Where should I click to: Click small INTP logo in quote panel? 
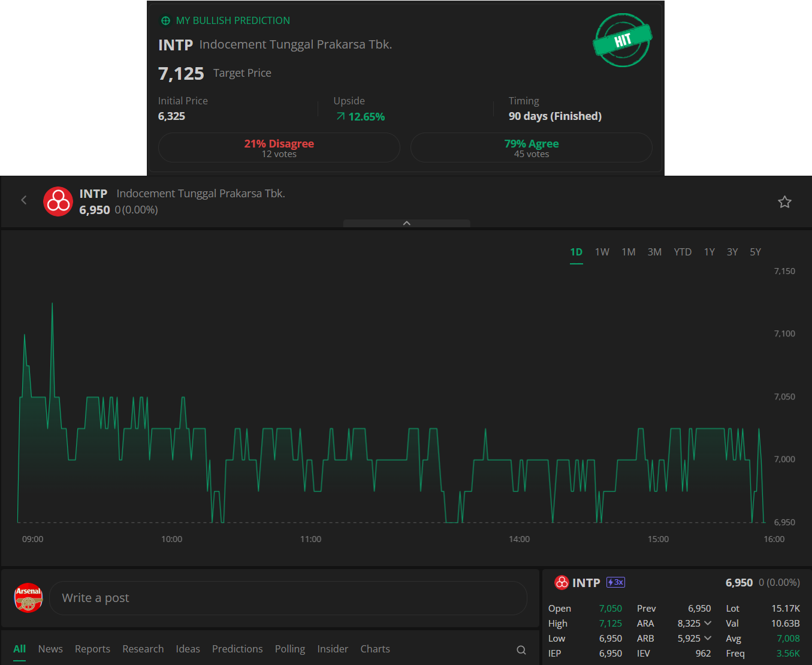pos(562,582)
